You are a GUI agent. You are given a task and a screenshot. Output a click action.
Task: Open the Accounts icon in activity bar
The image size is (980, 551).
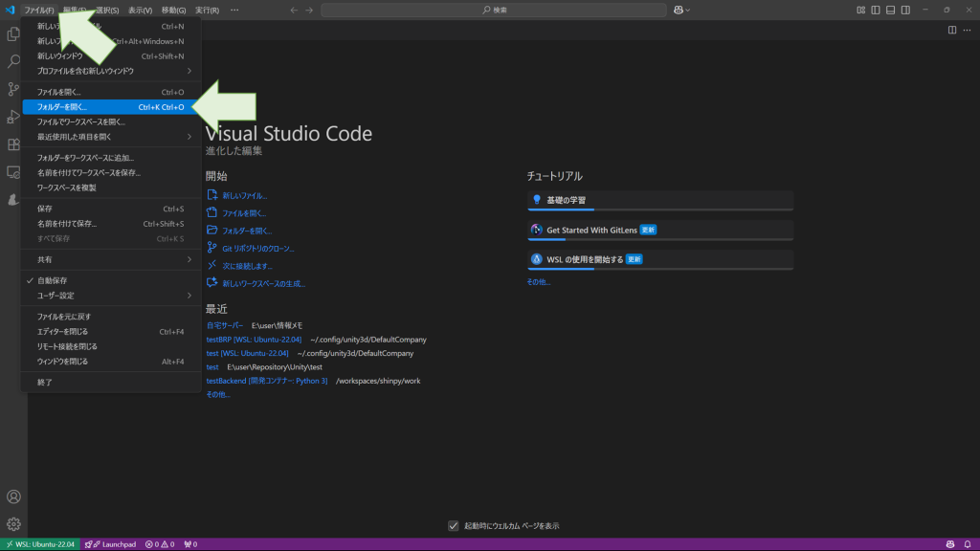coord(13,496)
